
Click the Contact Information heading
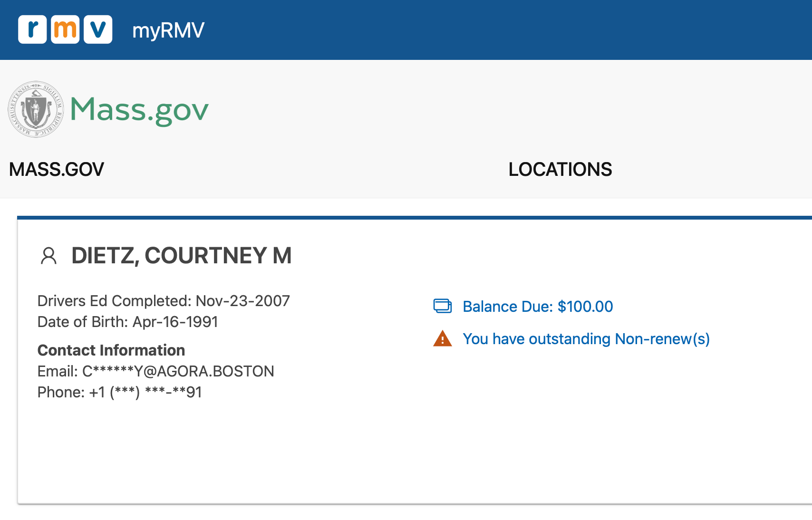click(x=111, y=350)
